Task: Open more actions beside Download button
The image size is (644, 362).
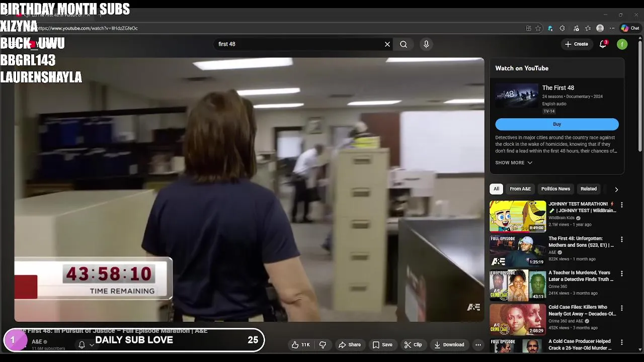Action: pyautogui.click(x=478, y=345)
